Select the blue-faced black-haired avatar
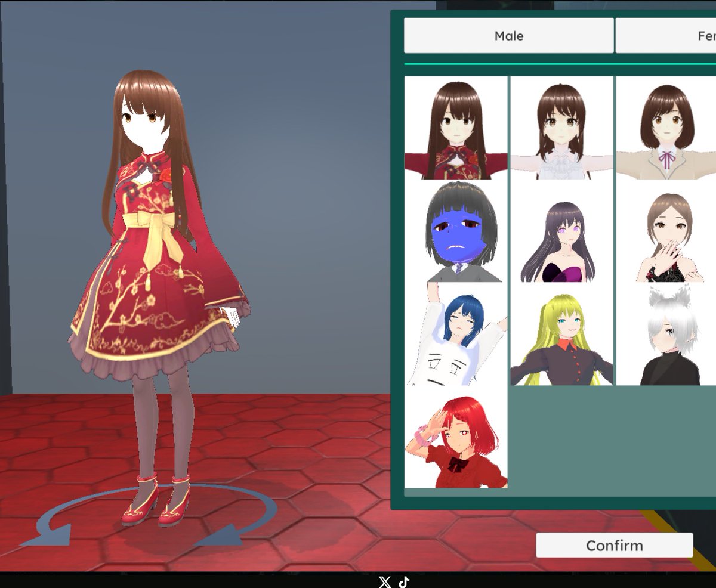This screenshot has height=588, width=716. 456,231
